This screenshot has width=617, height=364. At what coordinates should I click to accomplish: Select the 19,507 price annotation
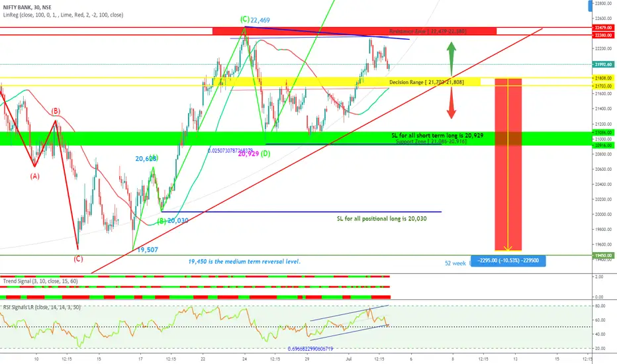[x=148, y=250]
